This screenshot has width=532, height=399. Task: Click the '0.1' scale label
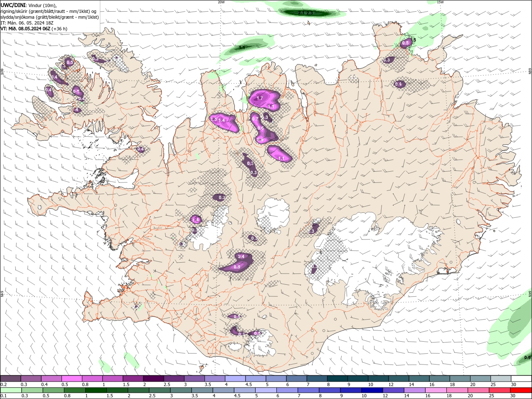click(3, 396)
